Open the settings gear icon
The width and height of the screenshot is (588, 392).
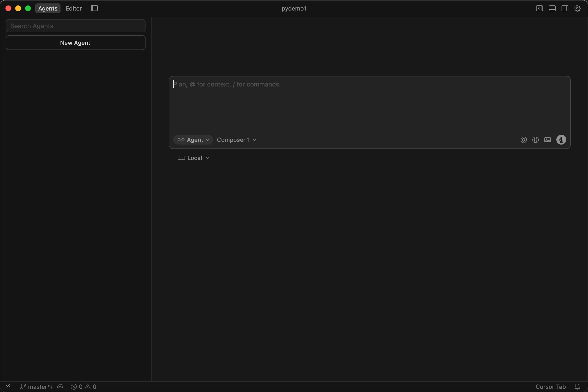click(x=577, y=8)
